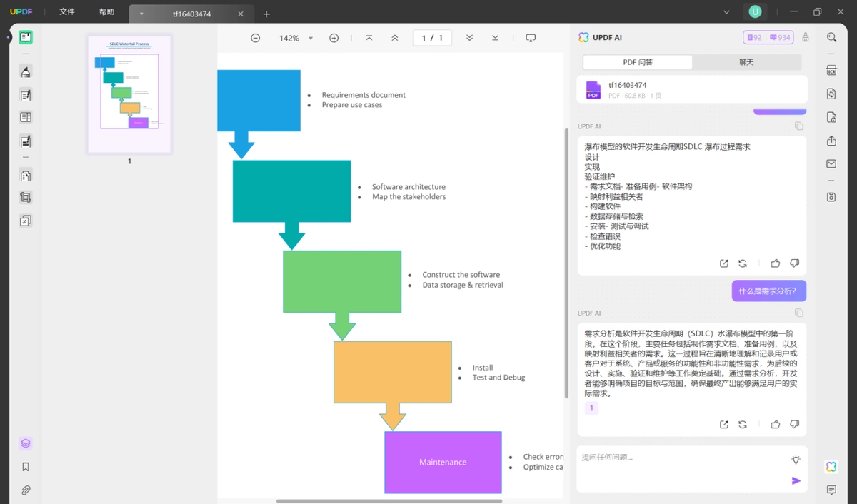Screen dimensions: 857x504
Task: Dislike the requirements analysis AI answer
Action: [795, 424]
